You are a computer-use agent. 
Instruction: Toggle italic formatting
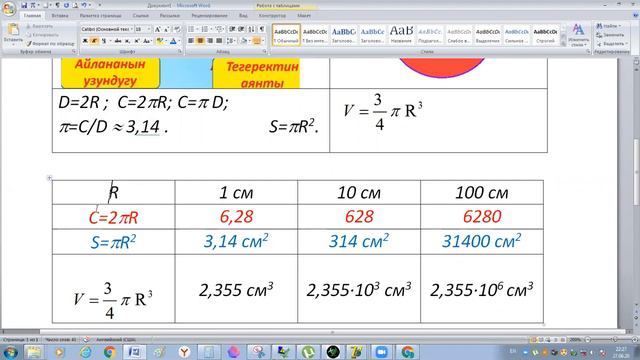(94, 41)
